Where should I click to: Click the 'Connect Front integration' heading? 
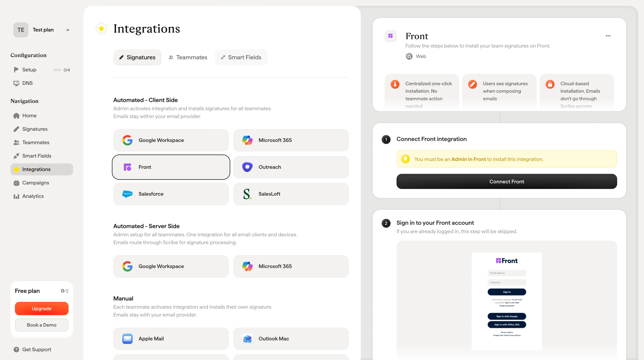[432, 139]
